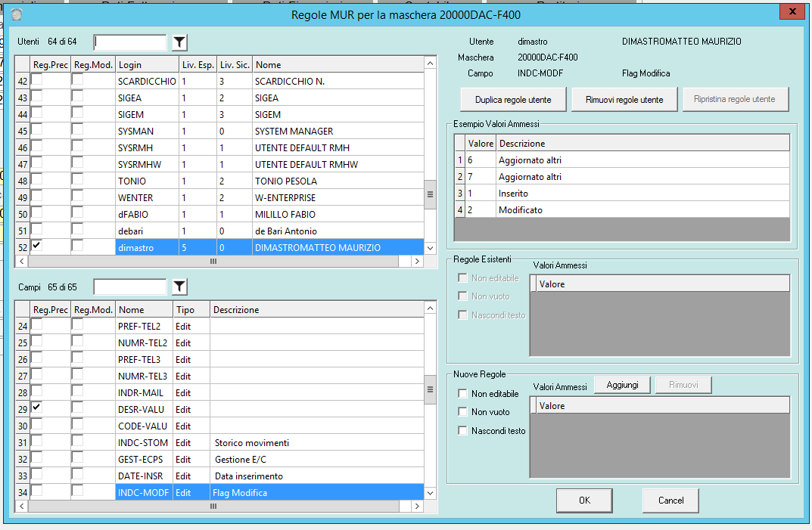
Task: Focus the Utenti filter text field
Action: point(129,42)
